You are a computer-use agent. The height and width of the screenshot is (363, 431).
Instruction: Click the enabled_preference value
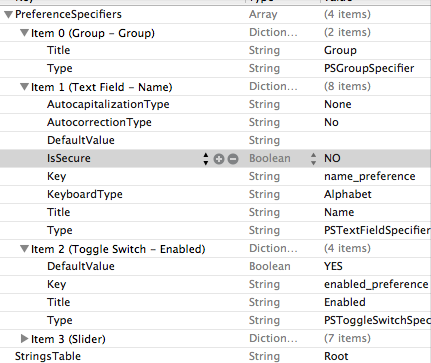click(x=376, y=284)
